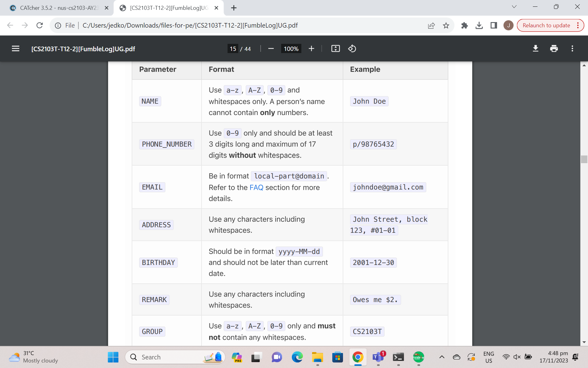Bookmark this page with star icon
This screenshot has width=588, height=368.
(446, 25)
